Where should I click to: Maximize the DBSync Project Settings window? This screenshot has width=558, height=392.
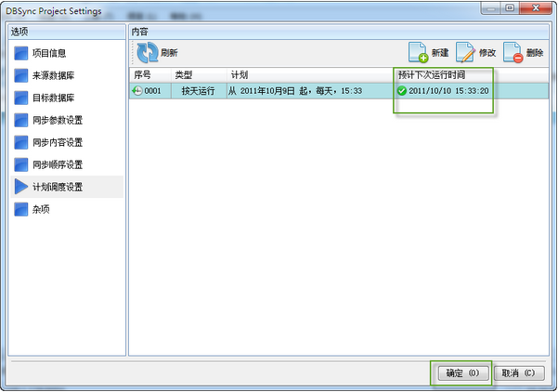pos(510,7)
